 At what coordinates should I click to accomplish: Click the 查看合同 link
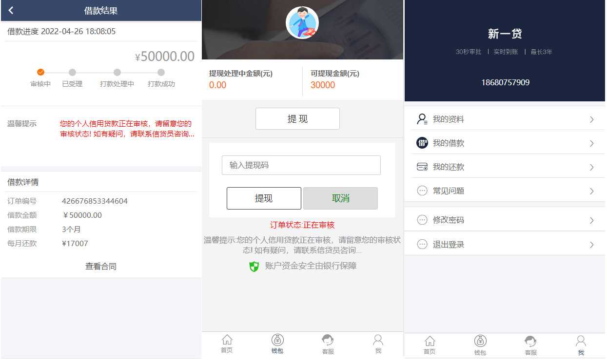pyautogui.click(x=100, y=266)
